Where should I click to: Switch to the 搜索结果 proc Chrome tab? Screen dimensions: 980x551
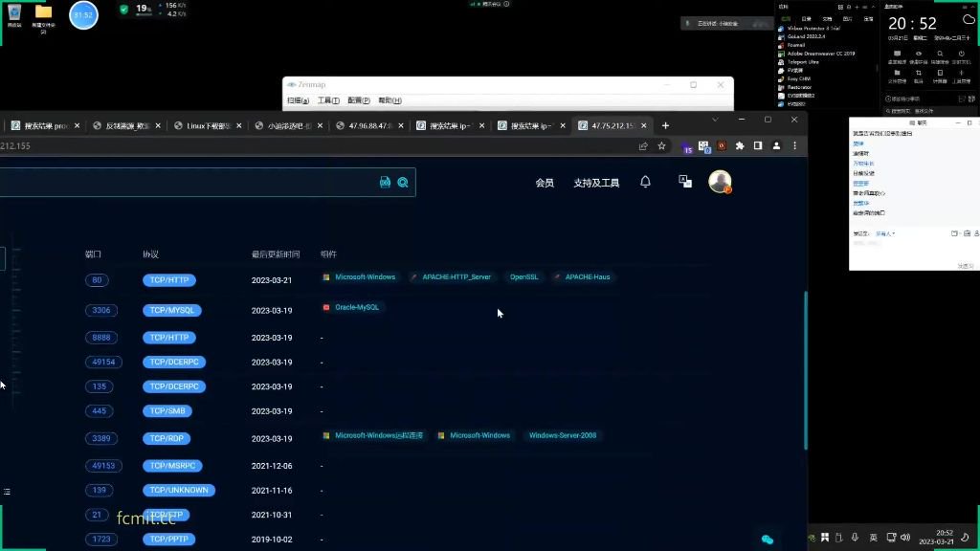(x=46, y=125)
